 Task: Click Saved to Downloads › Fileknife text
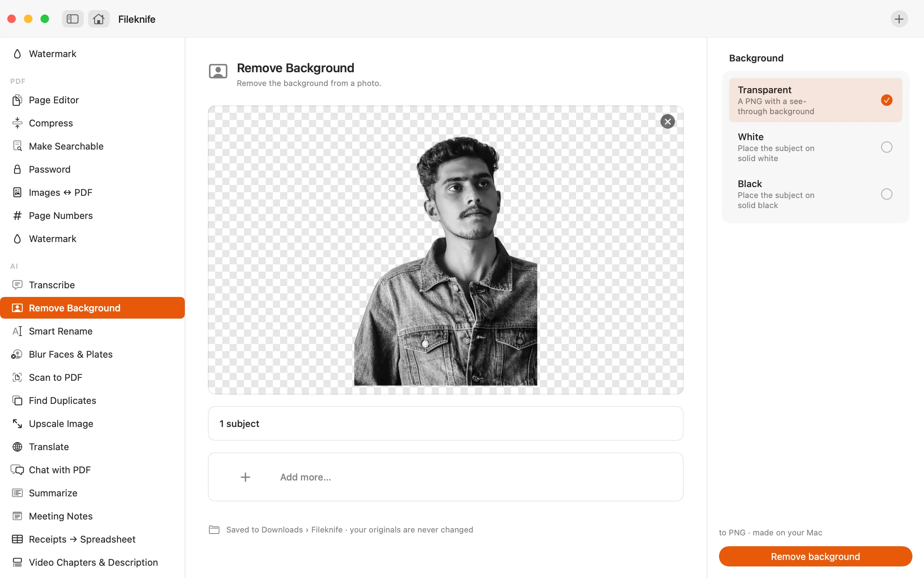(284, 530)
